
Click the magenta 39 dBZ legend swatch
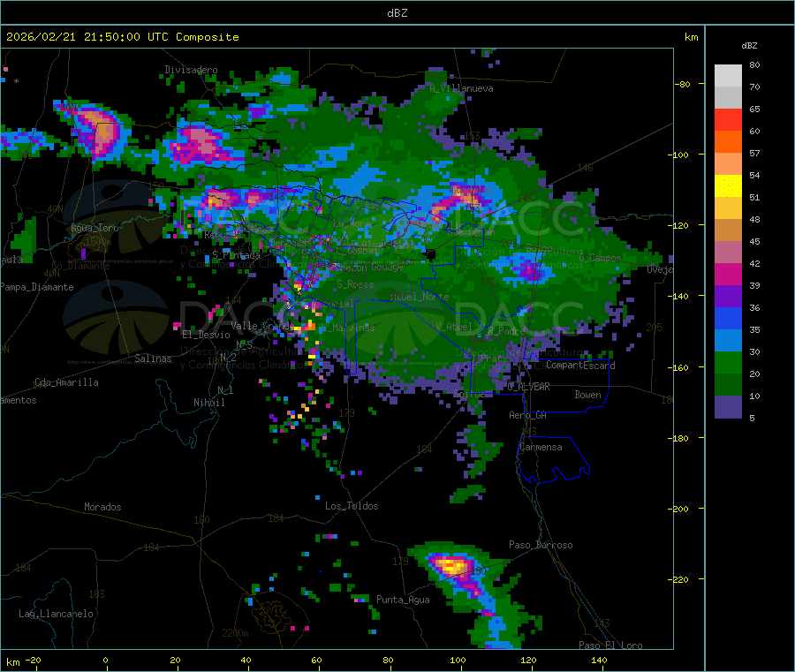(x=728, y=274)
